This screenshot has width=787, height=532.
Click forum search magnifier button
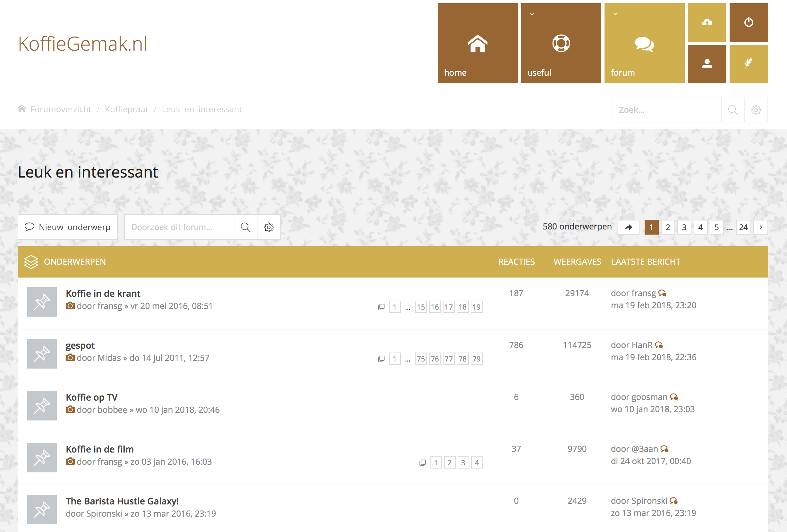[x=246, y=227]
